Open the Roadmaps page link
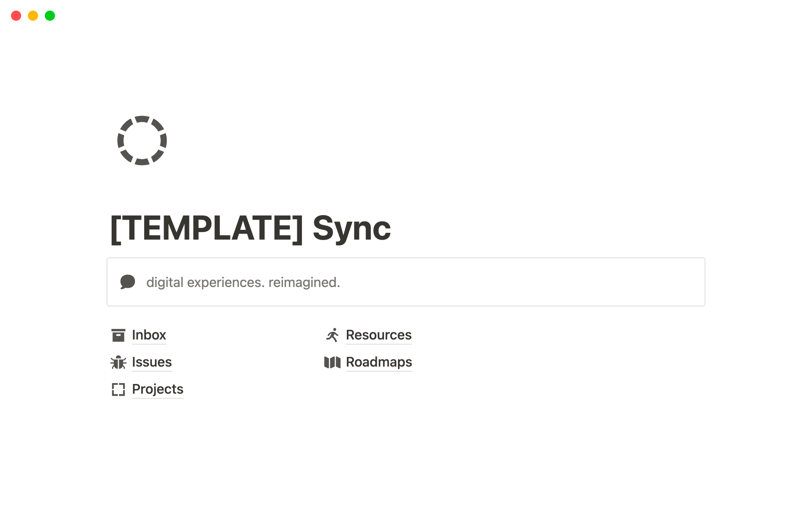 pos(379,362)
